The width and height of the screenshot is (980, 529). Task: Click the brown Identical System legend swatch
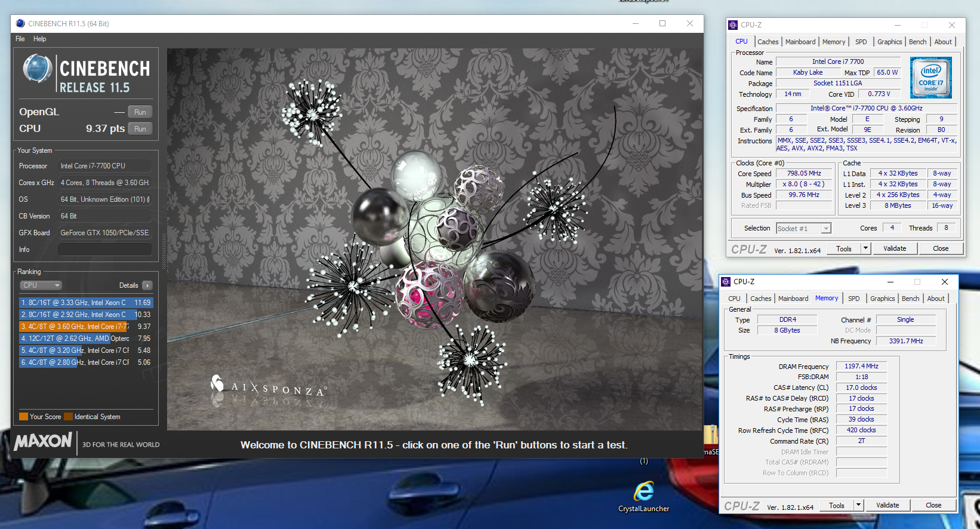pyautogui.click(x=69, y=417)
